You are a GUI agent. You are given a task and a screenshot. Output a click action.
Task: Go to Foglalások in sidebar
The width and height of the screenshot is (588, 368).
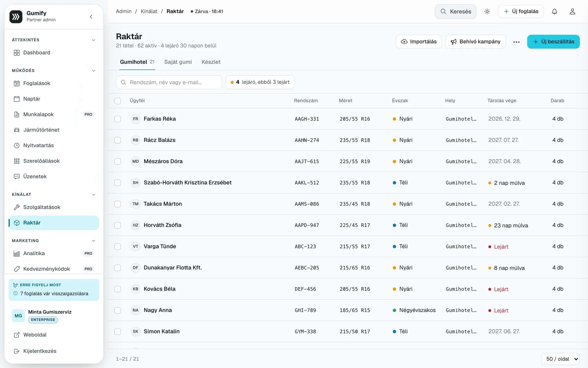pyautogui.click(x=54, y=83)
